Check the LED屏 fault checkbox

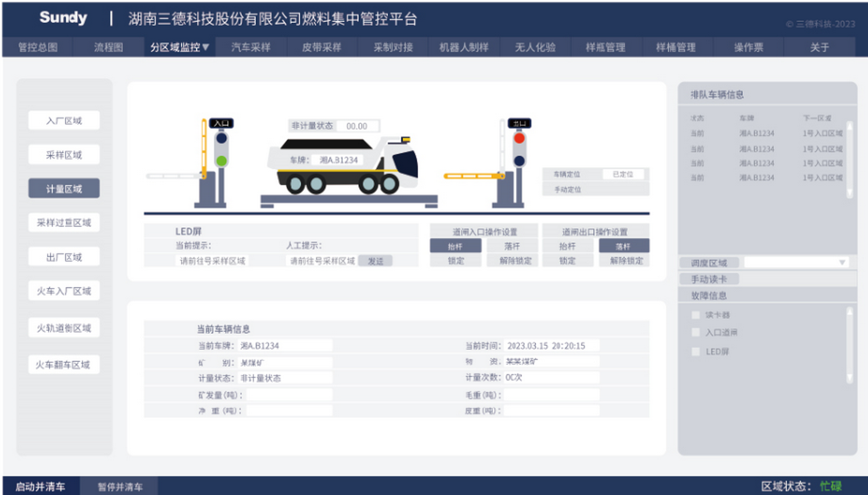(696, 351)
